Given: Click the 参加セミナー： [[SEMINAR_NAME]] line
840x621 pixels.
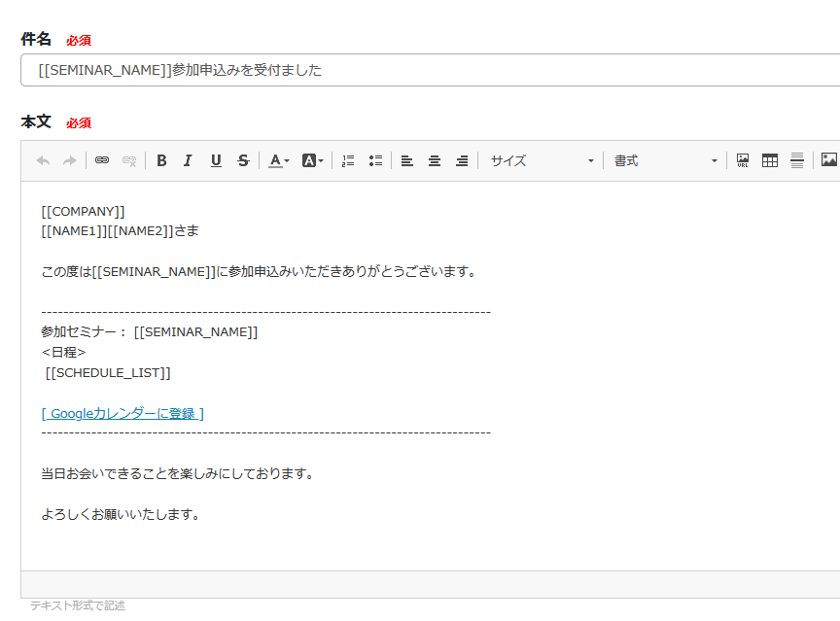Looking at the screenshot, I should coord(150,332).
